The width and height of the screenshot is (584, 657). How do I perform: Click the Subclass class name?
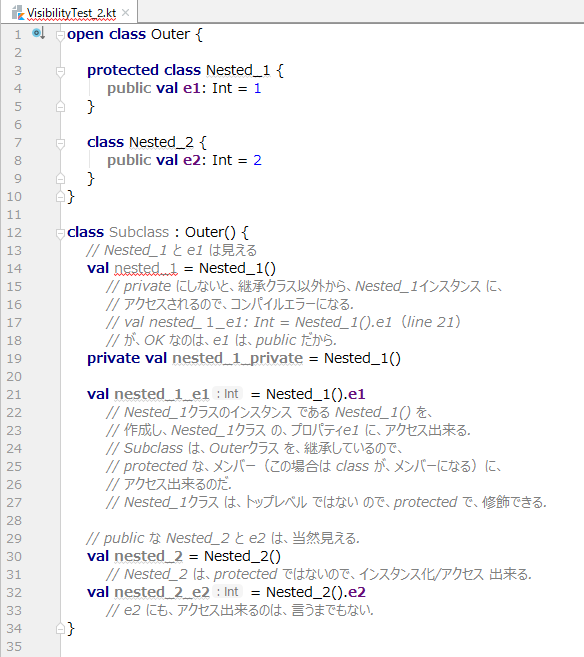(139, 232)
